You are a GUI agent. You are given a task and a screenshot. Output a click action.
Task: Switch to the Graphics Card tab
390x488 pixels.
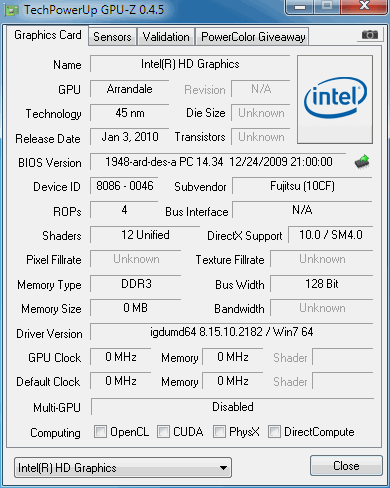coord(48,35)
